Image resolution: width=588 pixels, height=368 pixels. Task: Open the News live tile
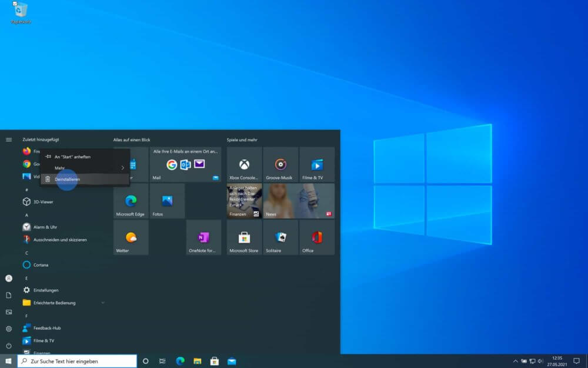(x=299, y=201)
